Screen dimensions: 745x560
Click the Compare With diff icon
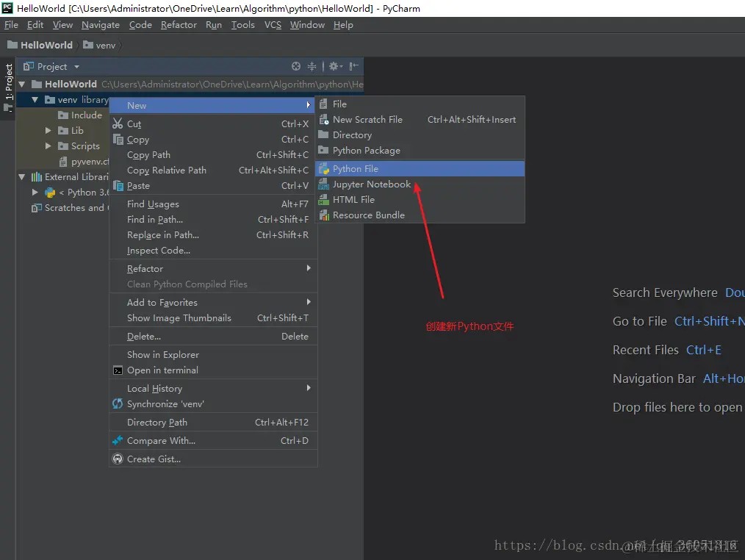118,440
